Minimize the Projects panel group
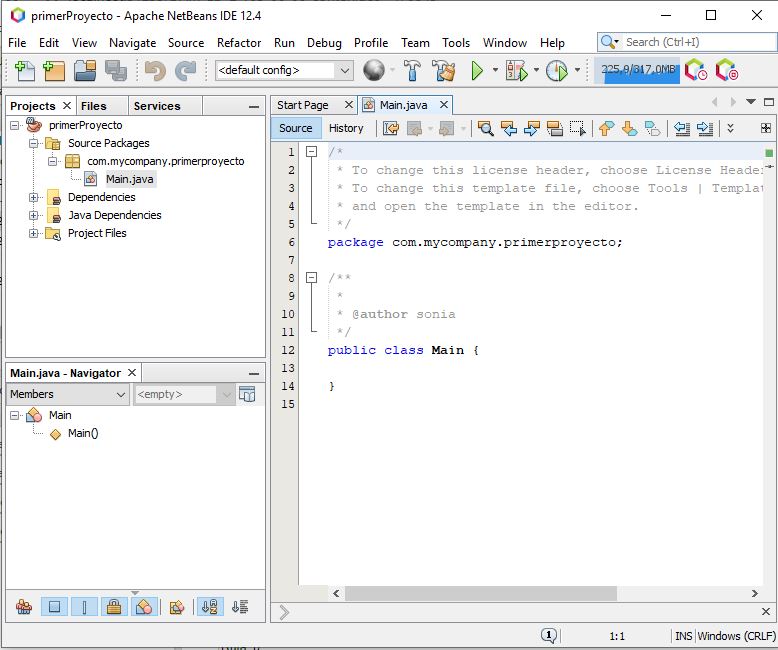 [254, 106]
